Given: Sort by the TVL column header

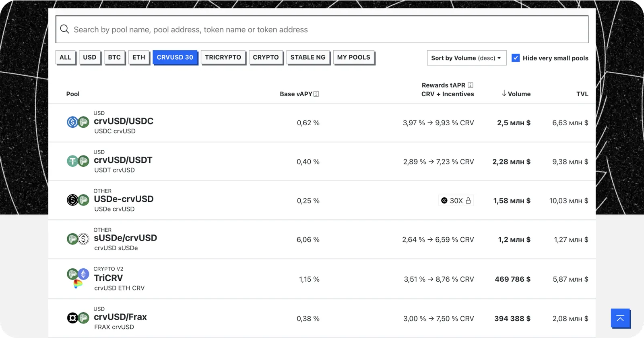Looking at the screenshot, I should (582, 94).
